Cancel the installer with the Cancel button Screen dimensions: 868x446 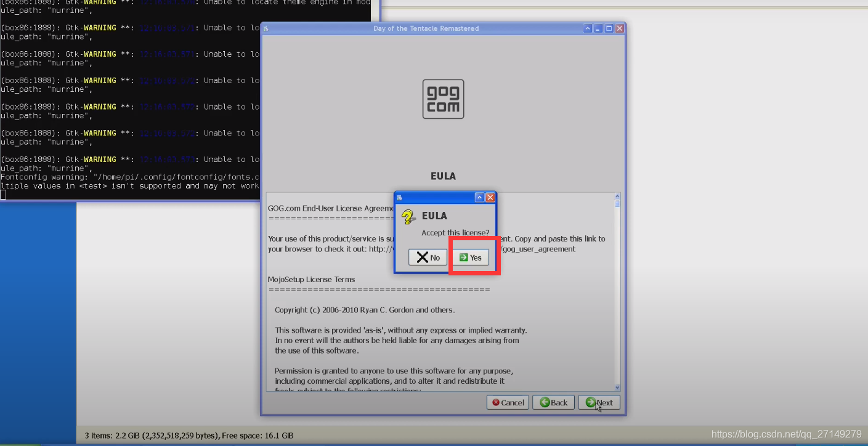coord(508,402)
